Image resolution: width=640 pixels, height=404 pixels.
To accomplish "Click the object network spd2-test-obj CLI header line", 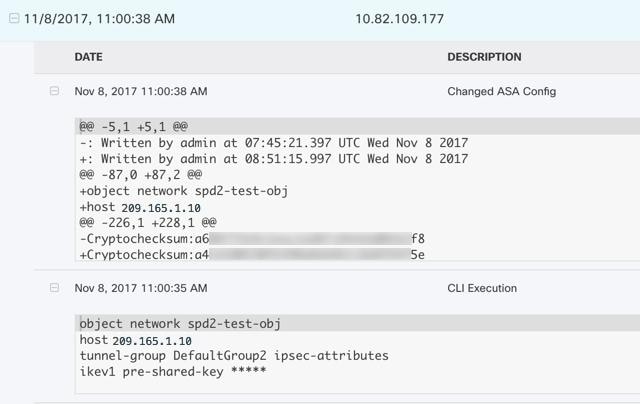I will (180, 324).
